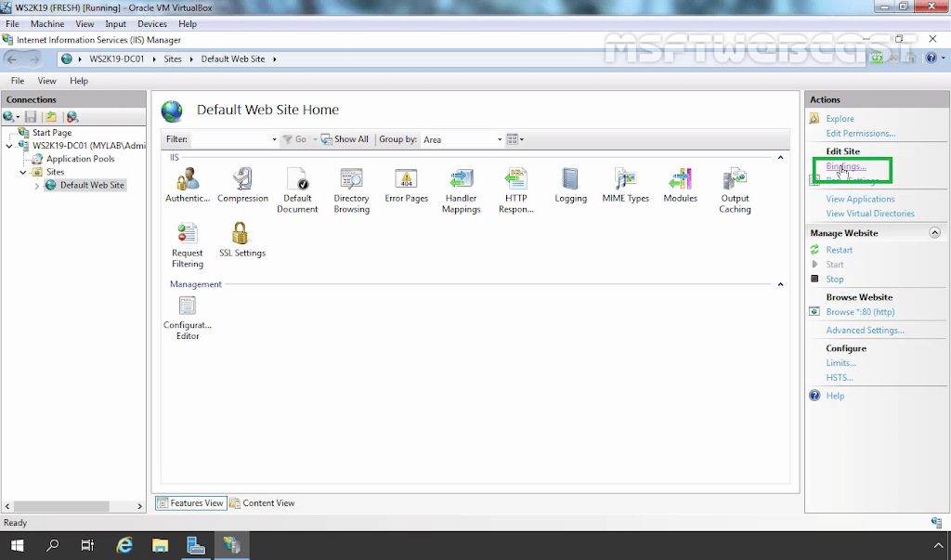Image resolution: width=951 pixels, height=560 pixels.
Task: Click Browse *:80 (http) link
Action: coord(860,312)
